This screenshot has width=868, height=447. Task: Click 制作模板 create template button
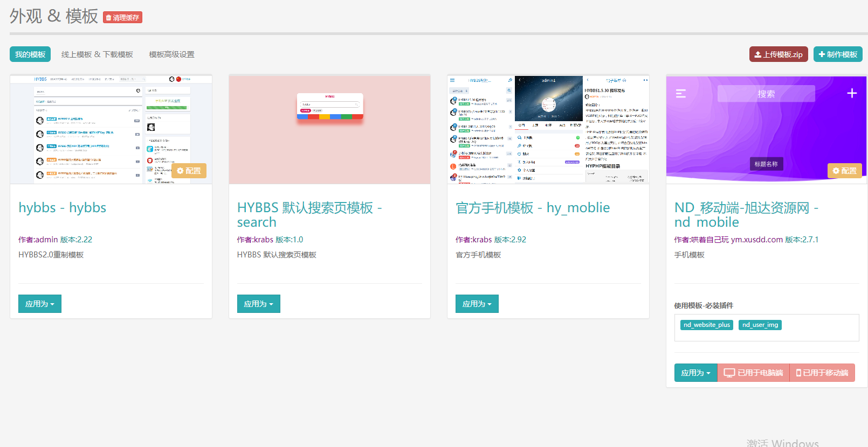tap(838, 54)
